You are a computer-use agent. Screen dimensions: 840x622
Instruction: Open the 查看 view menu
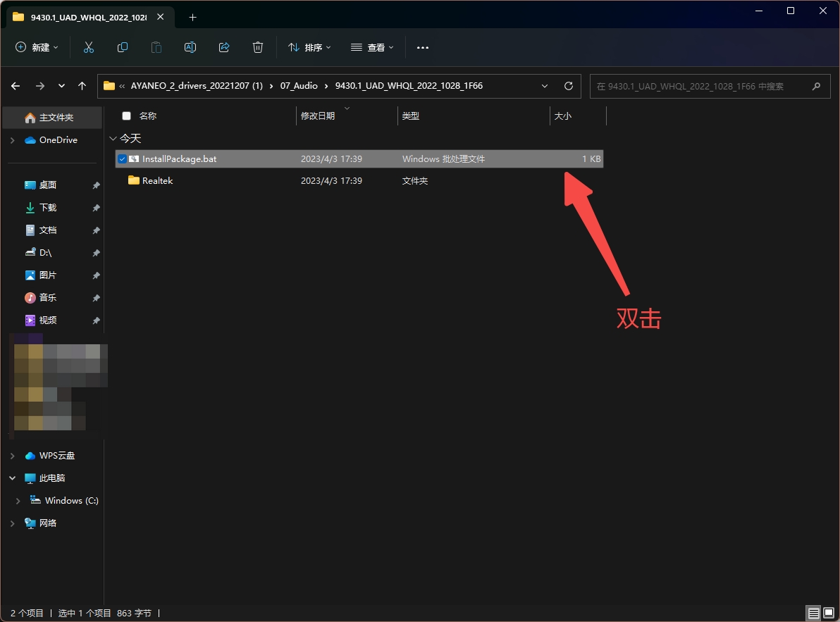(x=372, y=47)
